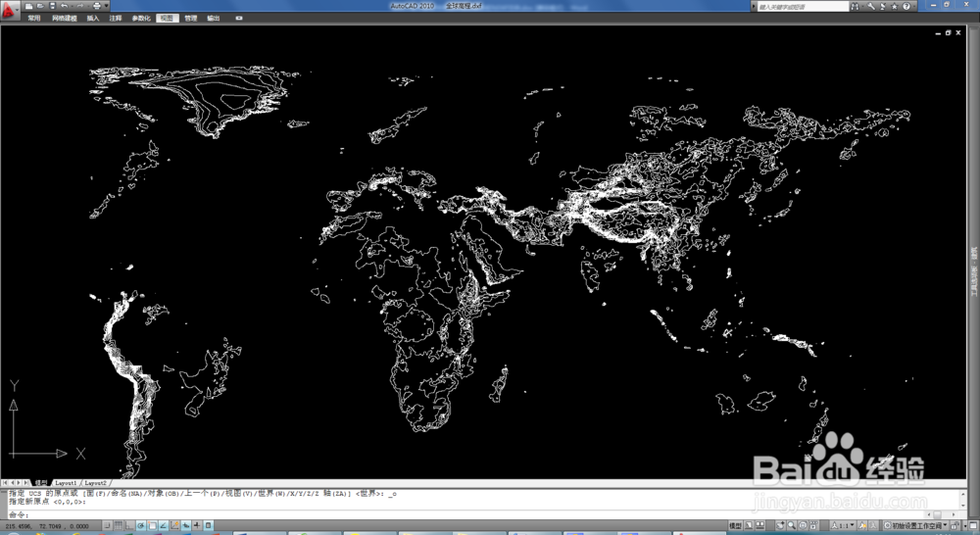This screenshot has height=535, width=980.
Task: Click the Save icon in quick access toolbar
Action: click(53, 6)
